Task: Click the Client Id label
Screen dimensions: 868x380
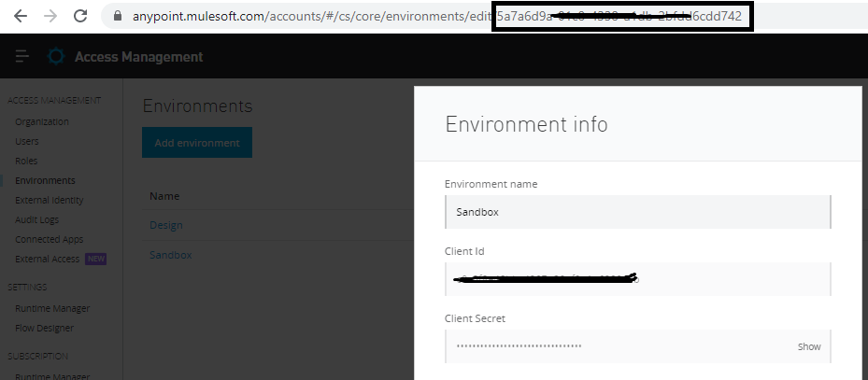Action: [x=464, y=251]
